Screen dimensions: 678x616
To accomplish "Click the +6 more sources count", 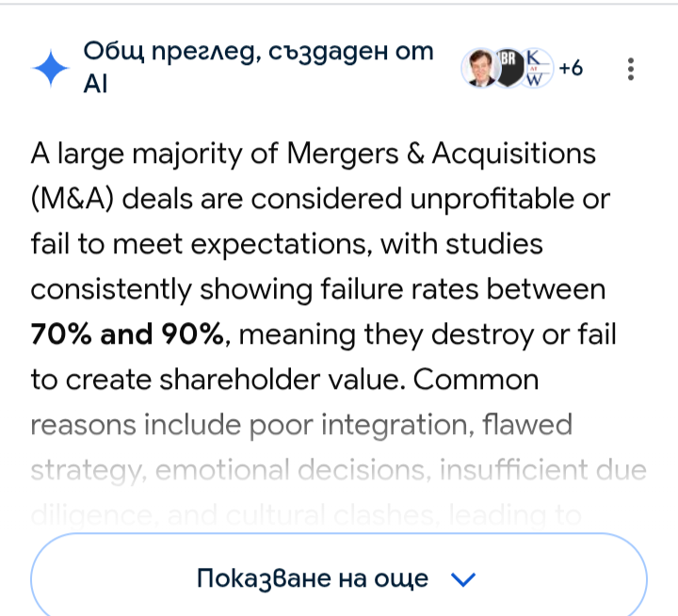I will [571, 68].
